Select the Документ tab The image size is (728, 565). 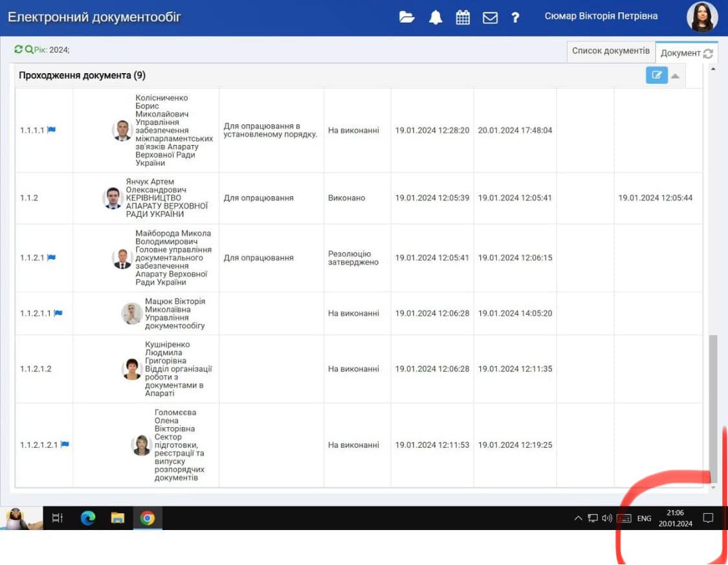[680, 53]
